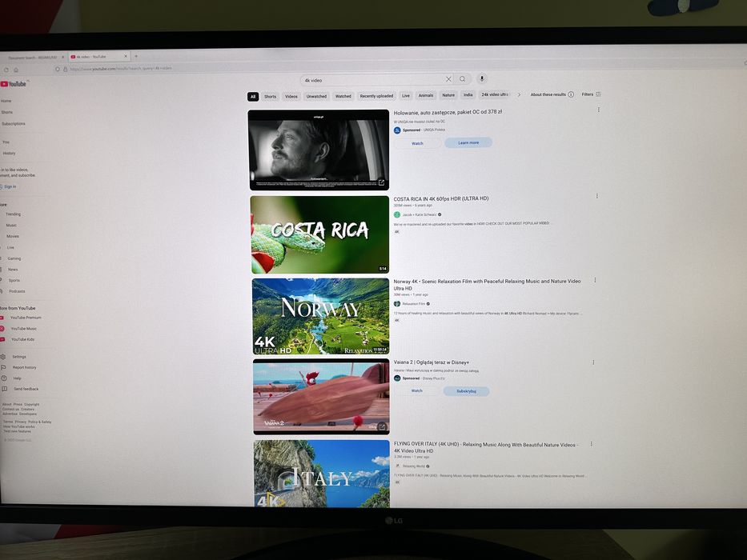
Task: Click the Jacob + Katie Schwarz channel avatar
Action: pyautogui.click(x=397, y=214)
